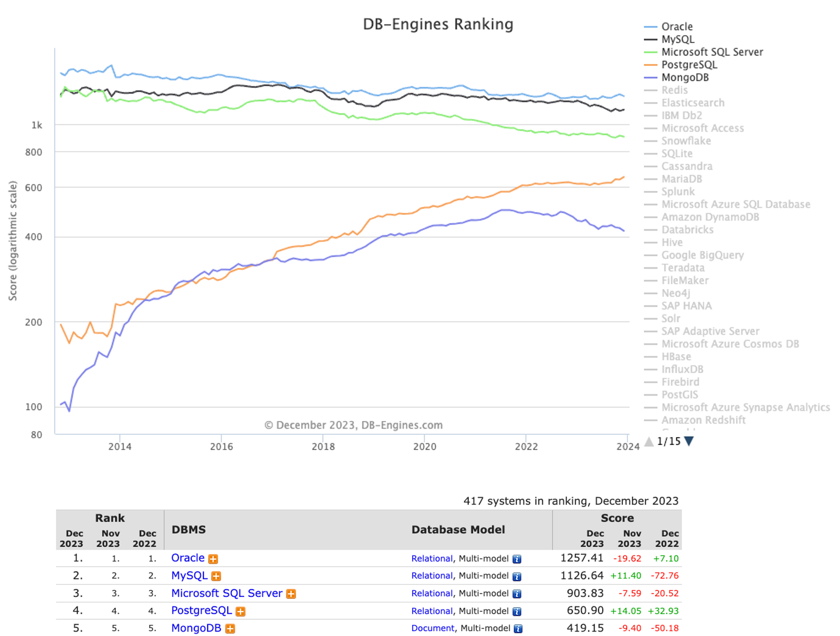Toggle Oracle series in legend
This screenshot has width=840, height=636.
pyautogui.click(x=669, y=27)
